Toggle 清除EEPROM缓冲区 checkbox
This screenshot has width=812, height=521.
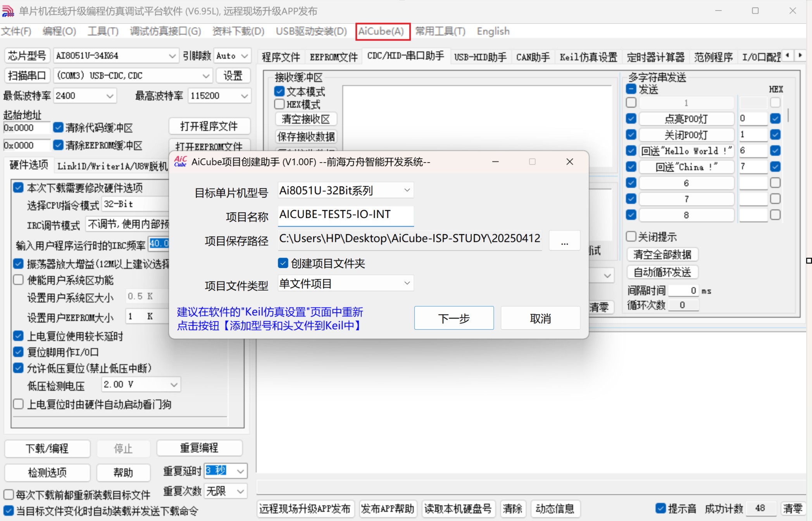coord(58,145)
